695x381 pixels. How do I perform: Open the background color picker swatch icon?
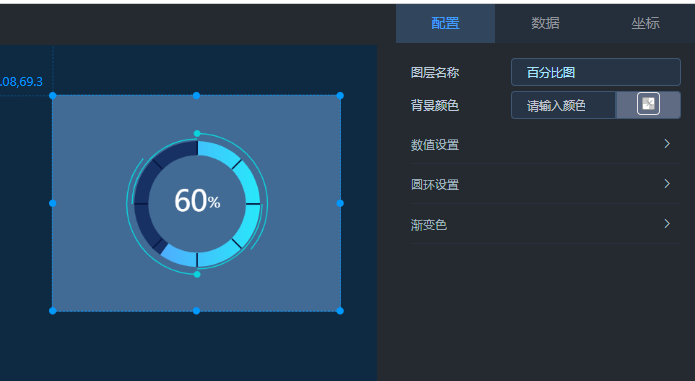click(648, 104)
